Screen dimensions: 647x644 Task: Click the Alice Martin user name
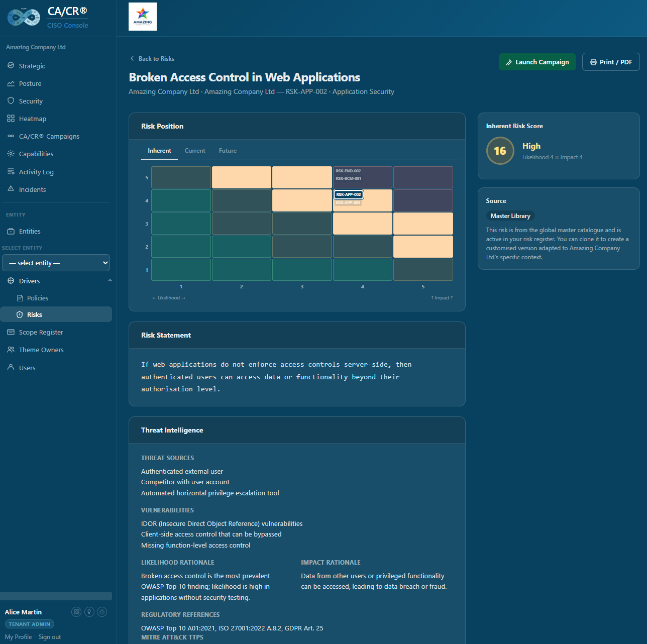[23, 612]
